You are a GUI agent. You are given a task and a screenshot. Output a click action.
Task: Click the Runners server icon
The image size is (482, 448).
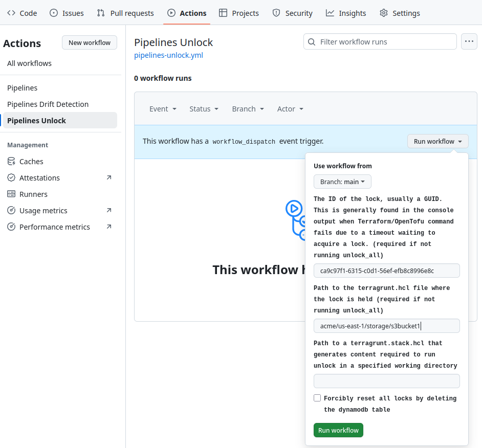[11, 194]
